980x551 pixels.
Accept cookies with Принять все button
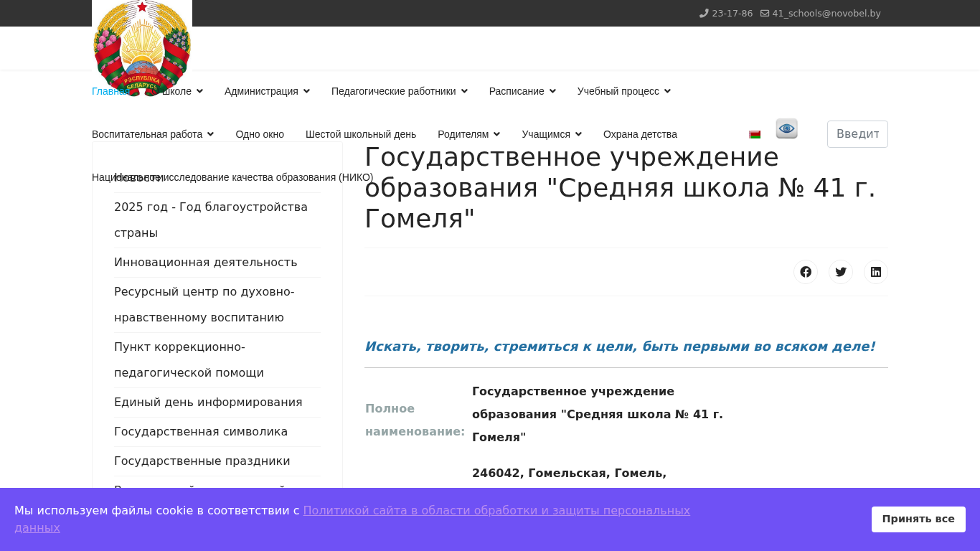918,519
